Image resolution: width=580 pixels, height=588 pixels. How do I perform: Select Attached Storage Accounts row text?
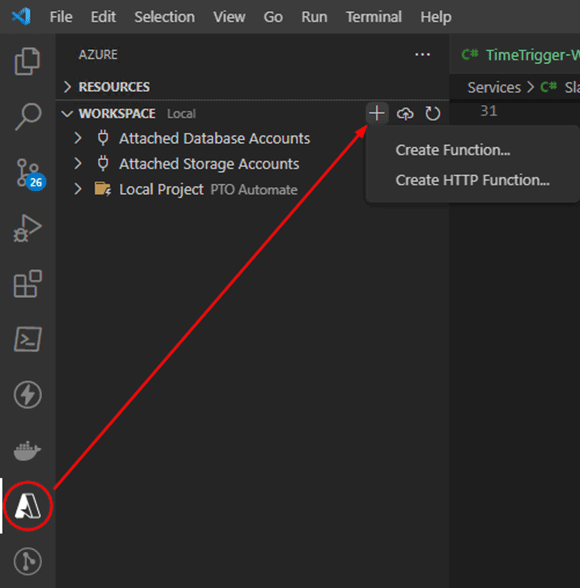pyautogui.click(x=209, y=164)
